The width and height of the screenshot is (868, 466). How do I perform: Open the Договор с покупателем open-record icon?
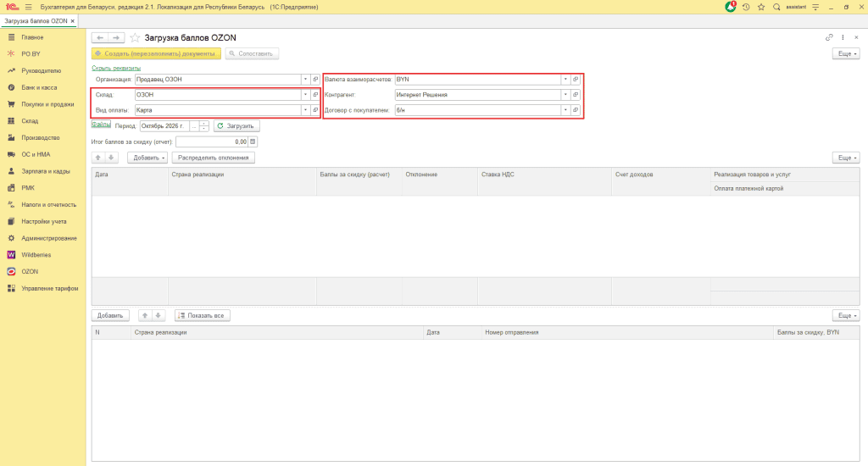click(x=576, y=110)
